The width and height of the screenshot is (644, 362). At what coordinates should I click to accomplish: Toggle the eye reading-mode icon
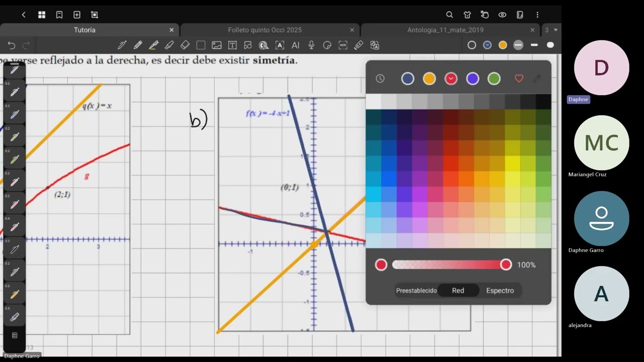[502, 15]
